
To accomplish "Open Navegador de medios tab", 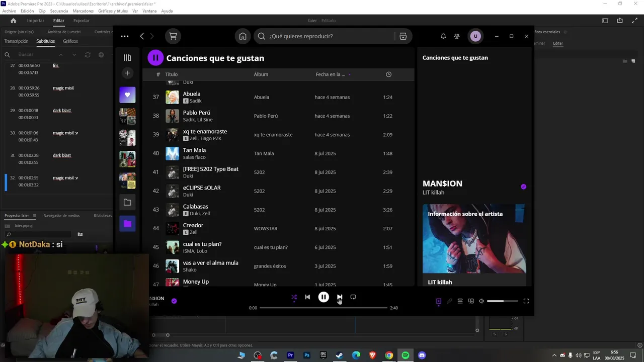I will tap(61, 216).
